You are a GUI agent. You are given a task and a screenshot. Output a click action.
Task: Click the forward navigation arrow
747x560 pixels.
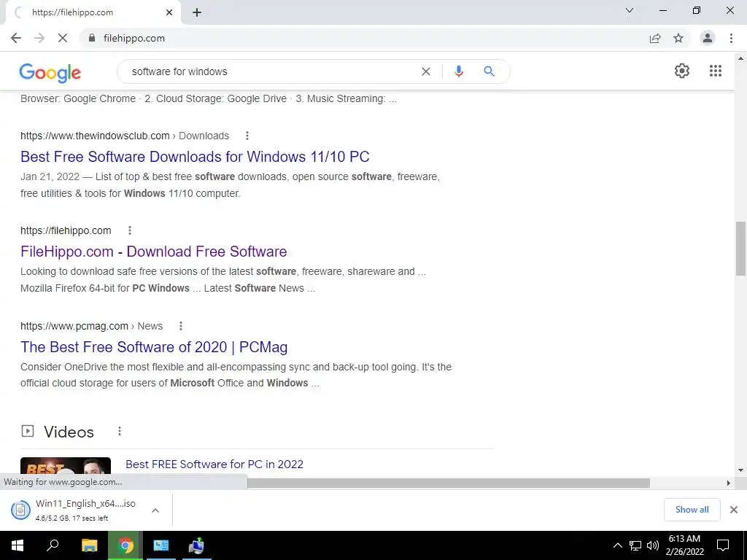pos(39,38)
